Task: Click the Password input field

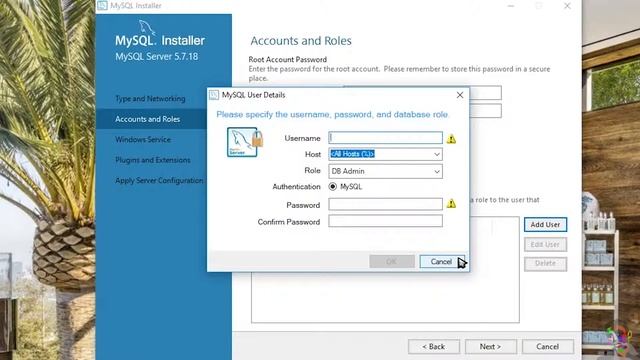Action: pos(385,204)
